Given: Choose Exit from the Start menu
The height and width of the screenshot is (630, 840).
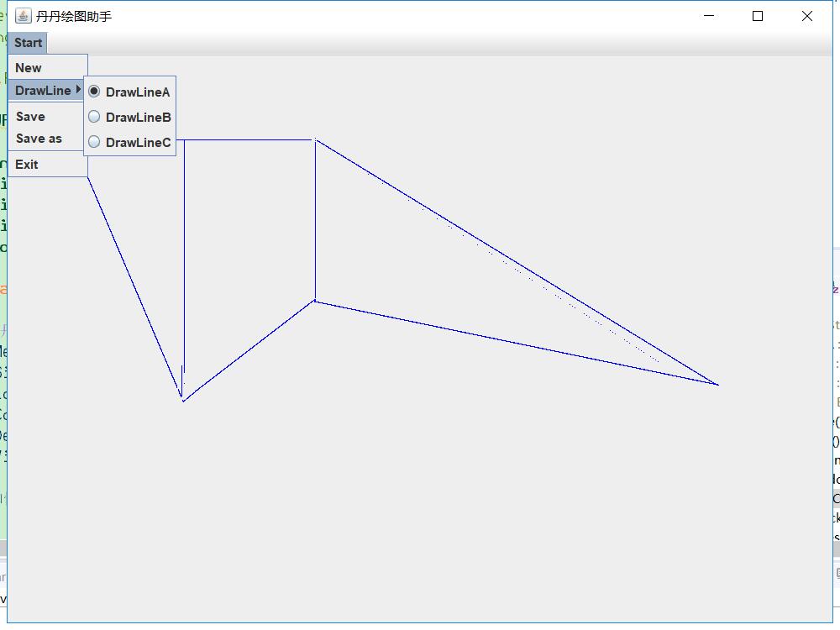Looking at the screenshot, I should [48, 165].
